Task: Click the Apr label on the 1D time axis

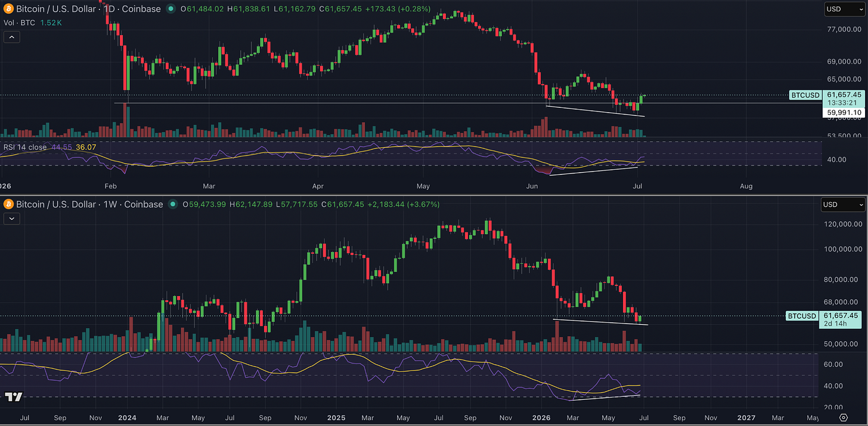Action: coord(318,186)
